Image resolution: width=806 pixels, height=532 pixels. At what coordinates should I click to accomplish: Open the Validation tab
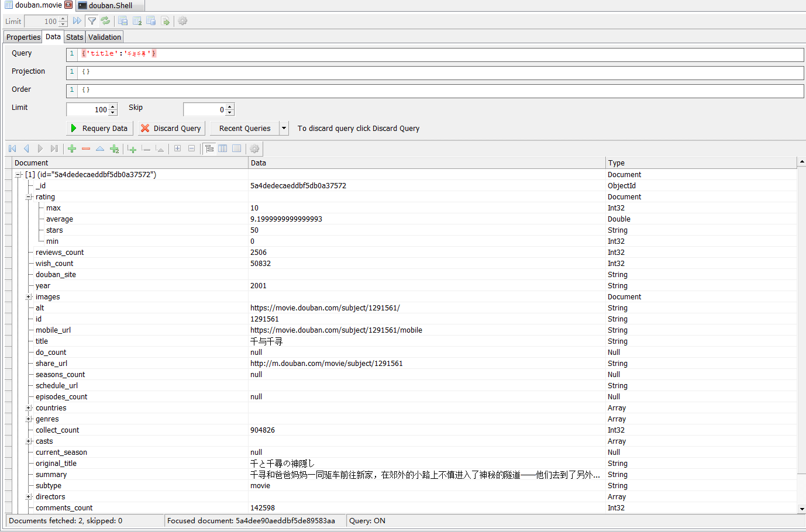coord(104,36)
